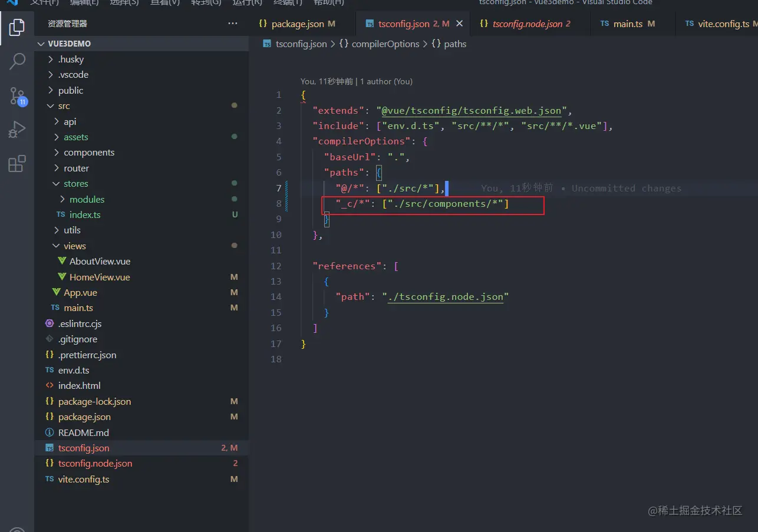
Task: Switch to main.ts tab
Action: click(628, 24)
